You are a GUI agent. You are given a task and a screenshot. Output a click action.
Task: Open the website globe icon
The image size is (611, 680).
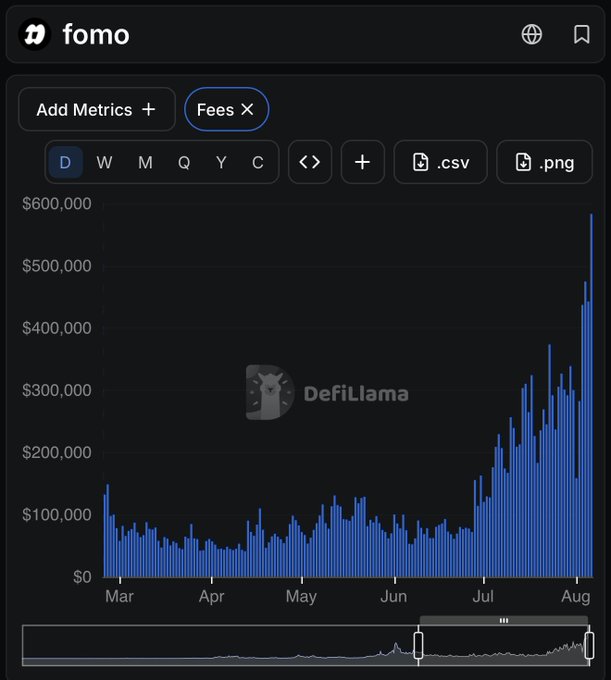pyautogui.click(x=532, y=34)
